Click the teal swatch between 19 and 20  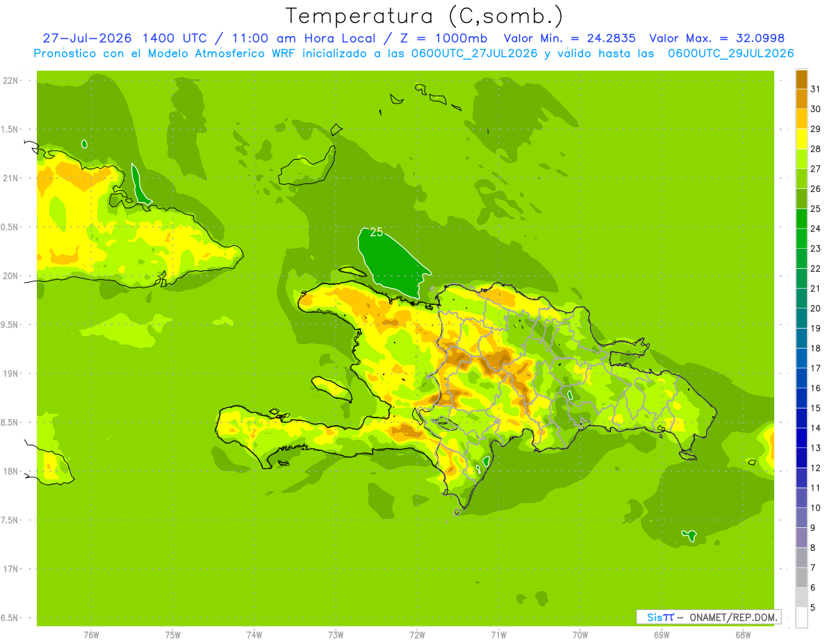pos(801,318)
